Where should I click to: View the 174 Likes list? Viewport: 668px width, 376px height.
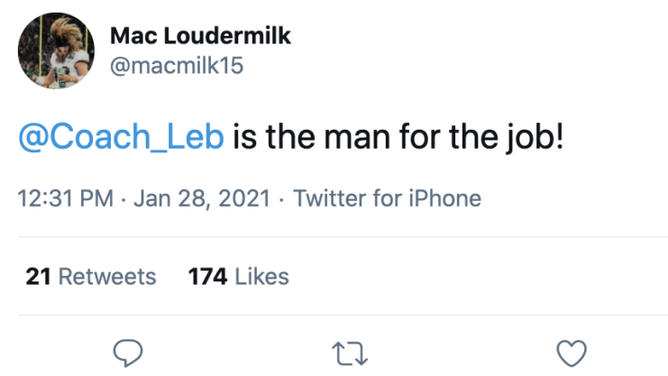pyautogui.click(x=239, y=276)
